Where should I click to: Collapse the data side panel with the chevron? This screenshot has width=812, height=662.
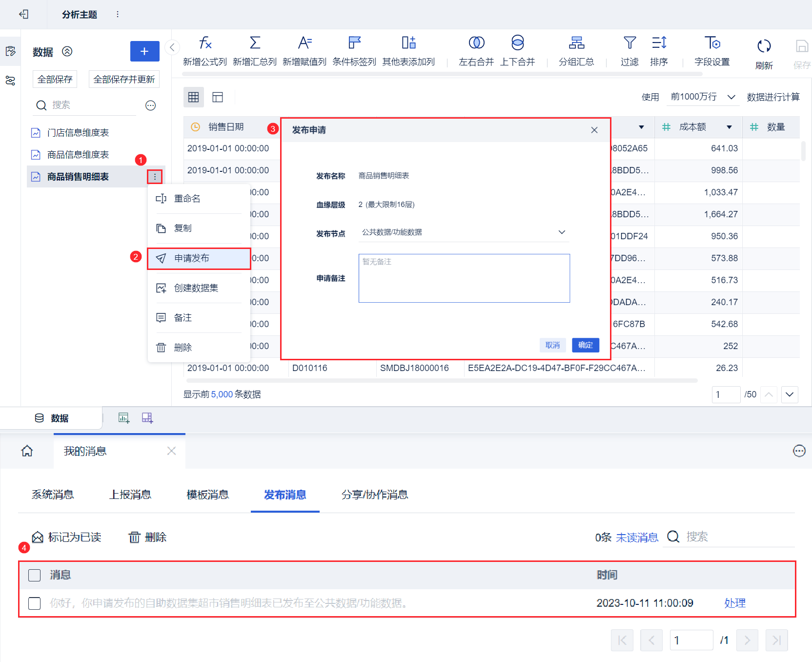click(172, 47)
